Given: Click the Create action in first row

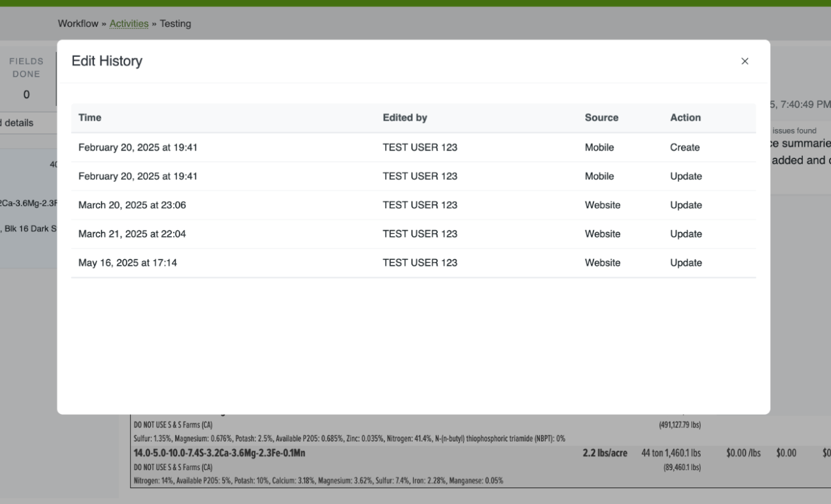Looking at the screenshot, I should coord(685,148).
